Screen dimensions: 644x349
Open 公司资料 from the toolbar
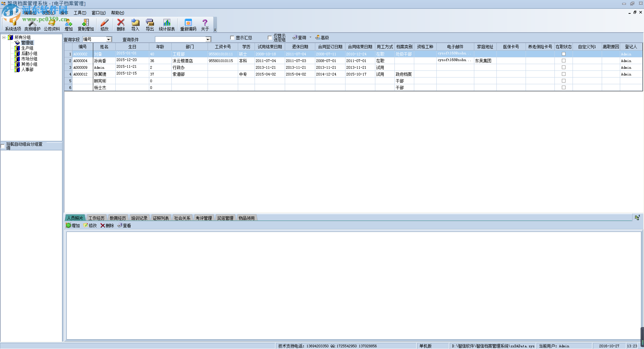click(x=52, y=25)
